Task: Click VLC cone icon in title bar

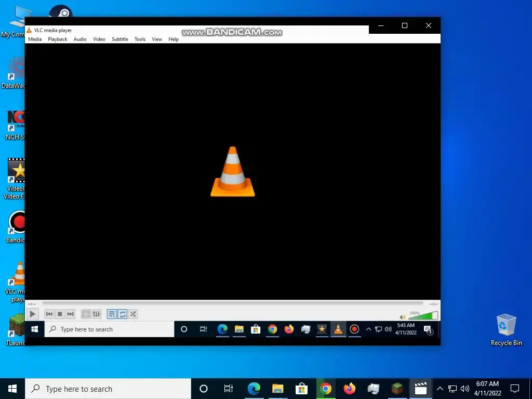Action: point(29,30)
